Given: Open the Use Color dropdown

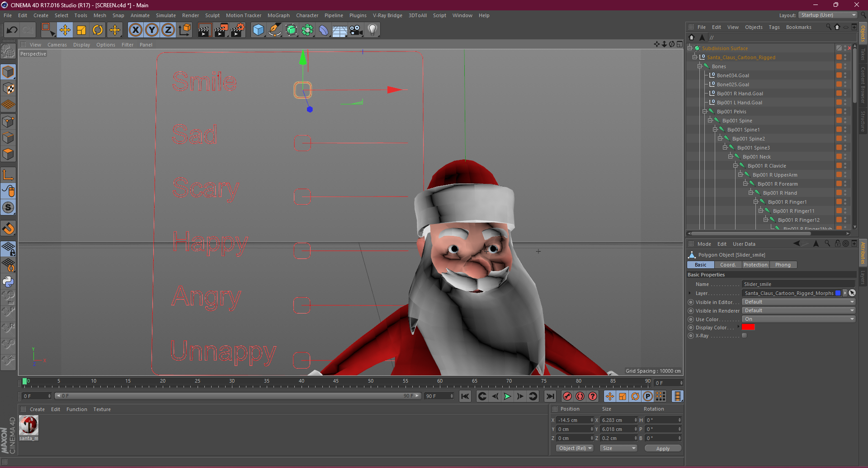Looking at the screenshot, I should point(799,319).
